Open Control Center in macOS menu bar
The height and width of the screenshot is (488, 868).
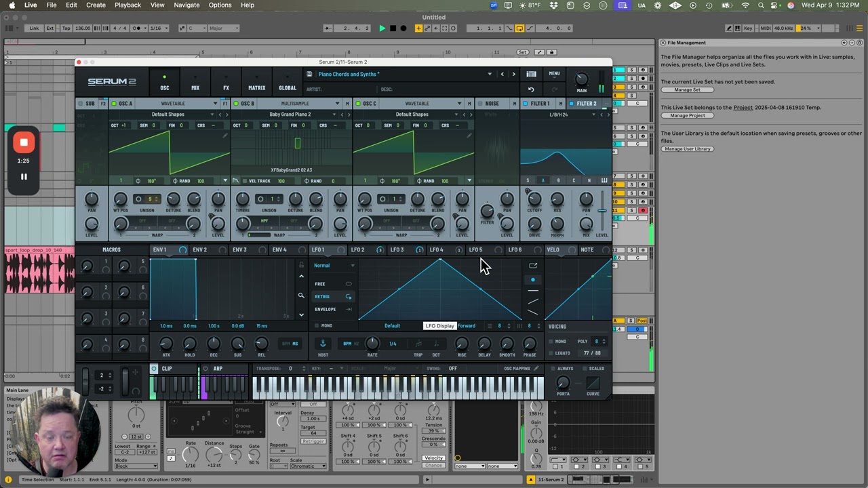[x=775, y=5]
